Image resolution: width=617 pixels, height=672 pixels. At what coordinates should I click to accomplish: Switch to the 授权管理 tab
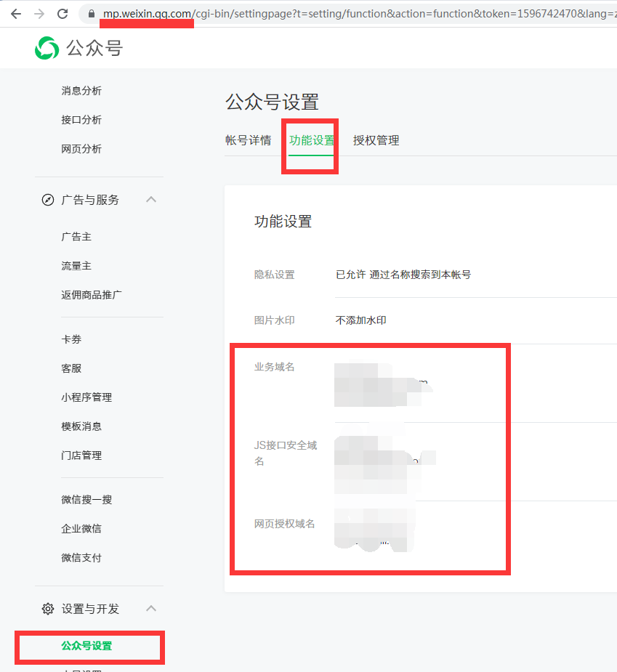point(376,140)
